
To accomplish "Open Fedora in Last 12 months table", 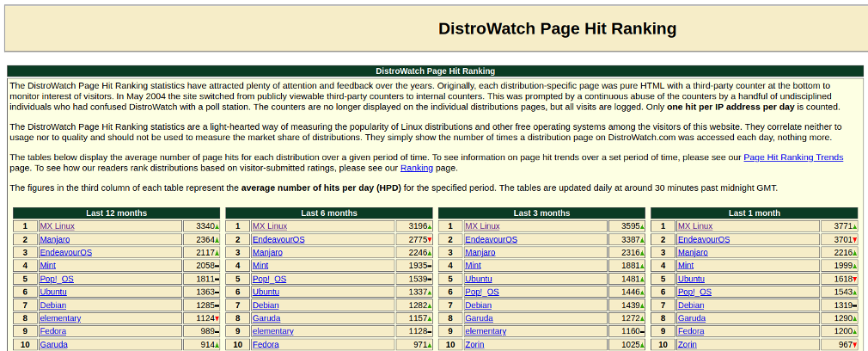I will coord(52,331).
